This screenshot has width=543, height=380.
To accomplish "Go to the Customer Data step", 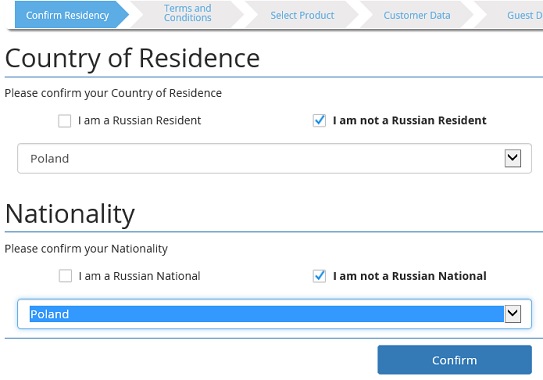I will point(417,15).
